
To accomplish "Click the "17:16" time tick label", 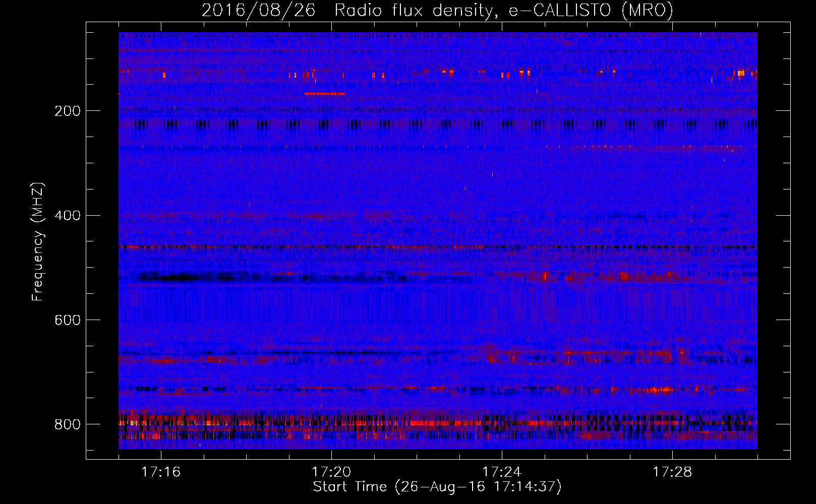I will (161, 472).
